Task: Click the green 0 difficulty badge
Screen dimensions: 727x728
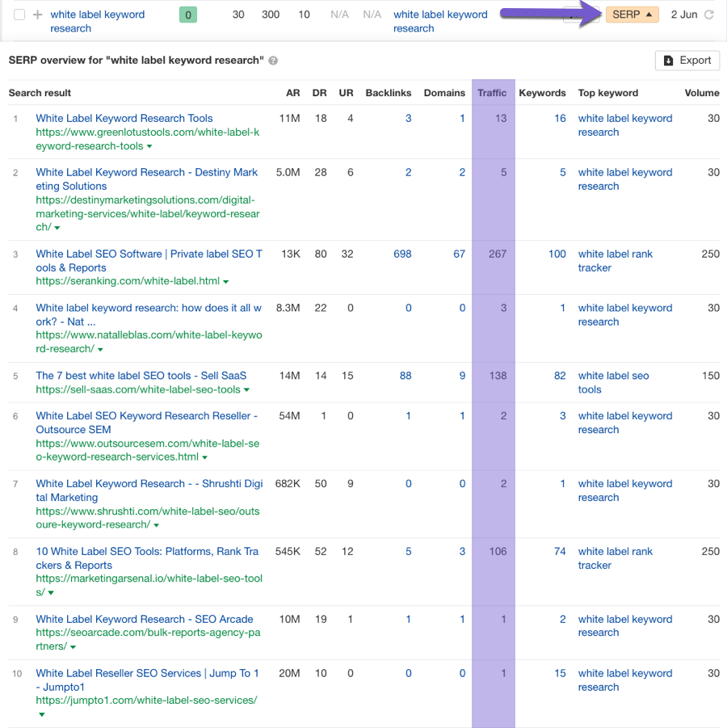Action: [187, 15]
